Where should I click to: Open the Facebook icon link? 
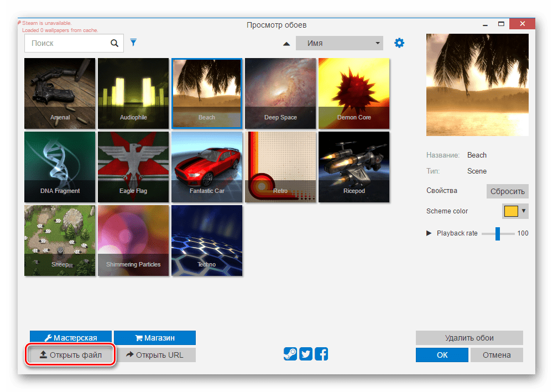pyautogui.click(x=321, y=354)
